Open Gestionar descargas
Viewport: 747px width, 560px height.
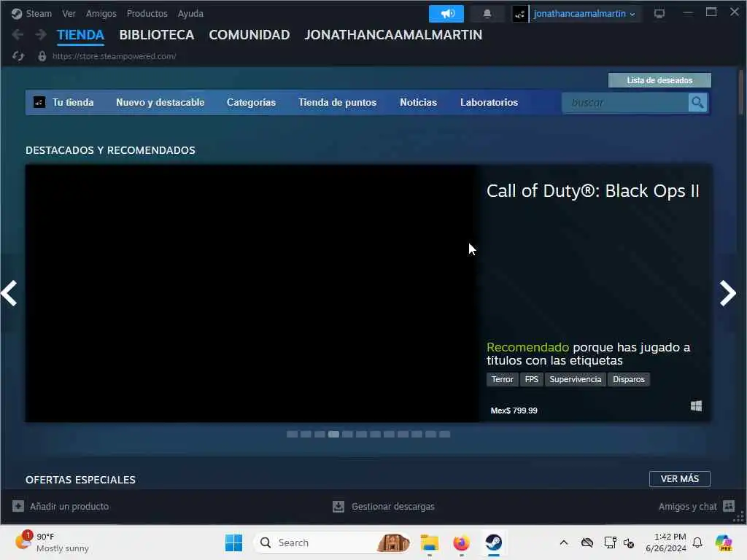pos(393,506)
